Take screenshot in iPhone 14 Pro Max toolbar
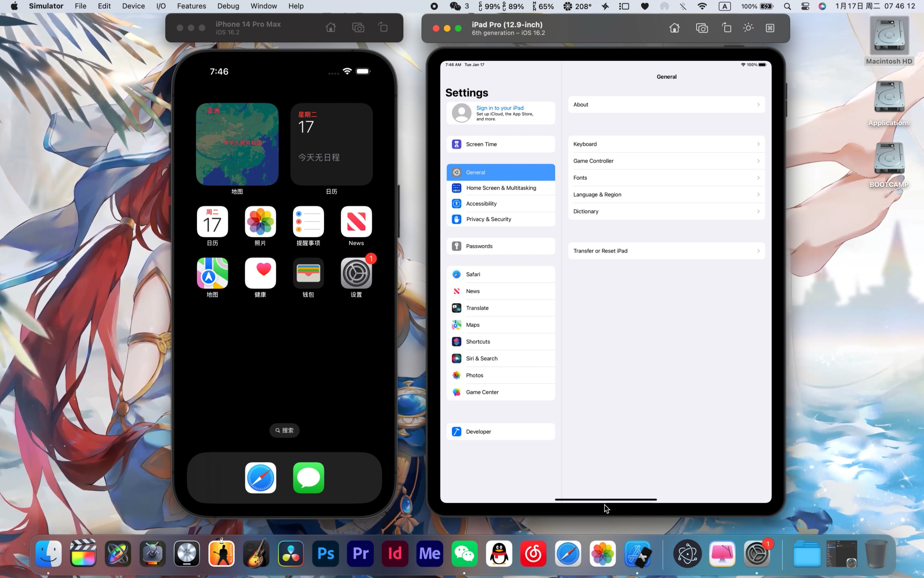Viewport: 924px width, 578px height. click(358, 27)
